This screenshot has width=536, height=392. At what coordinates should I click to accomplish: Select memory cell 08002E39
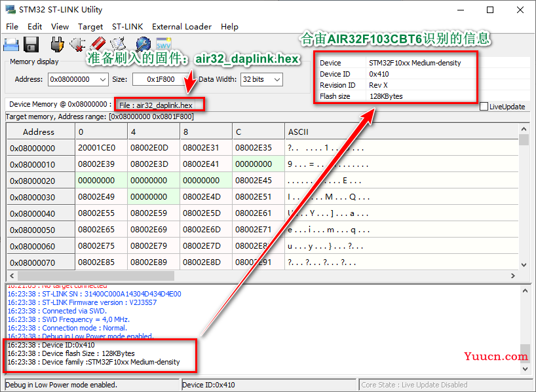[101, 164]
